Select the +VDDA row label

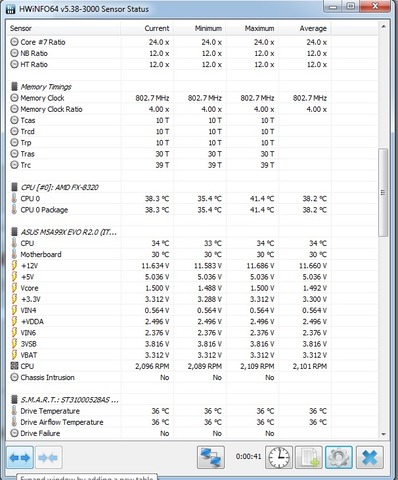32,322
